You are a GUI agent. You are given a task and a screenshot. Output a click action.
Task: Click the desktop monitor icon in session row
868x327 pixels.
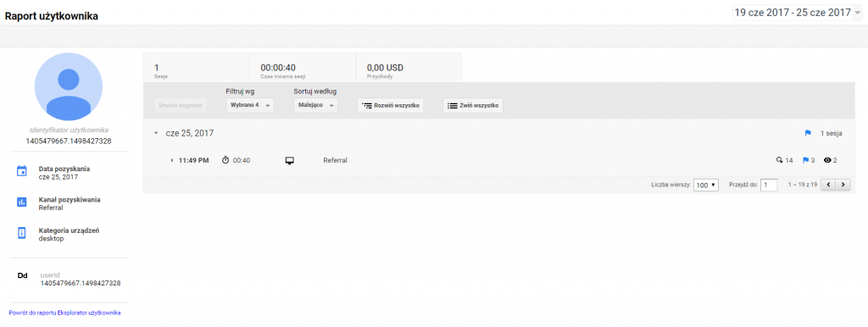(289, 160)
